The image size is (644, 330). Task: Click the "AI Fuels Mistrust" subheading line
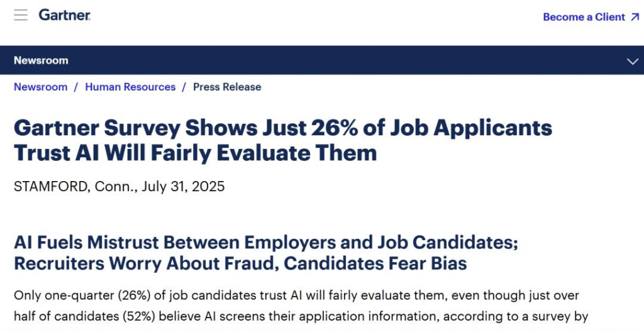click(x=265, y=243)
